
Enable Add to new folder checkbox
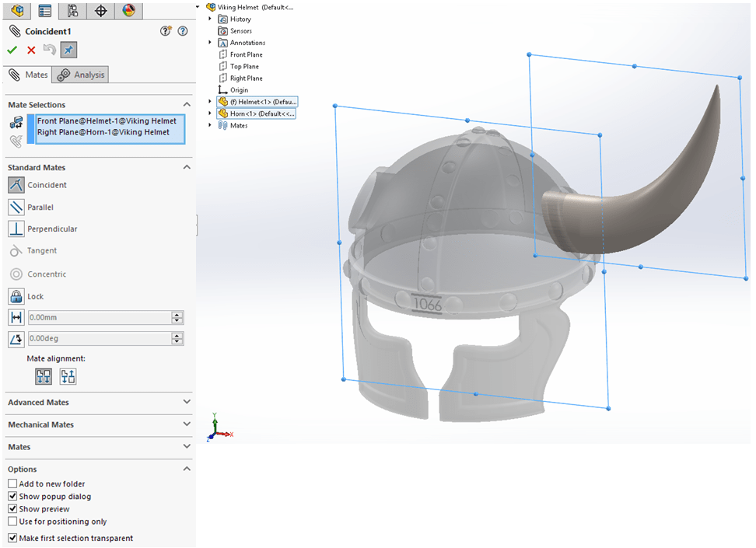pyautogui.click(x=12, y=483)
